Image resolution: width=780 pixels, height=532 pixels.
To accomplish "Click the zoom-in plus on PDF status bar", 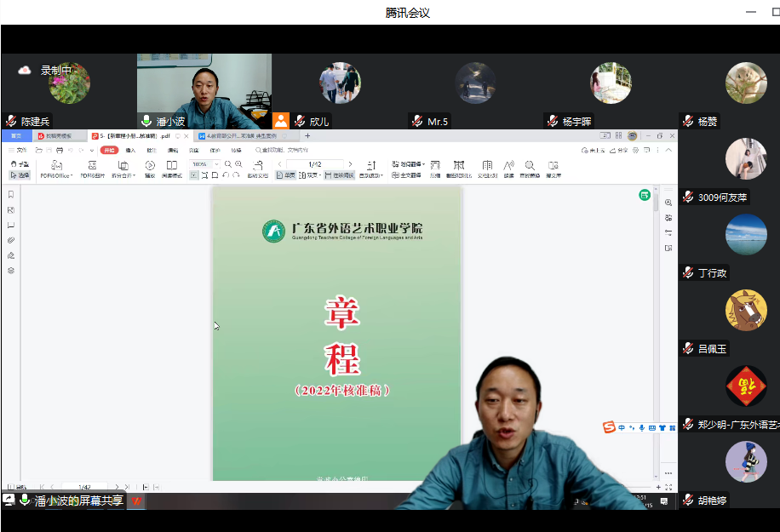I will [658, 487].
